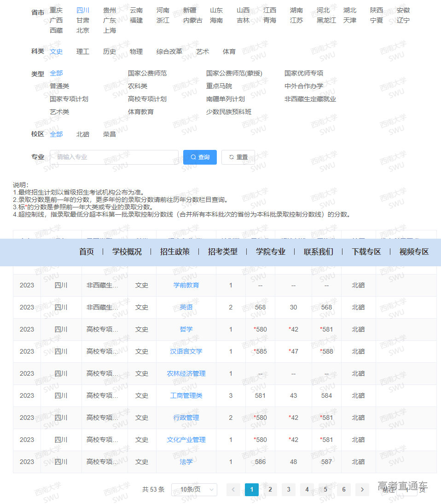
Task: Filter by 荣昌 campus
Action: pos(109,134)
